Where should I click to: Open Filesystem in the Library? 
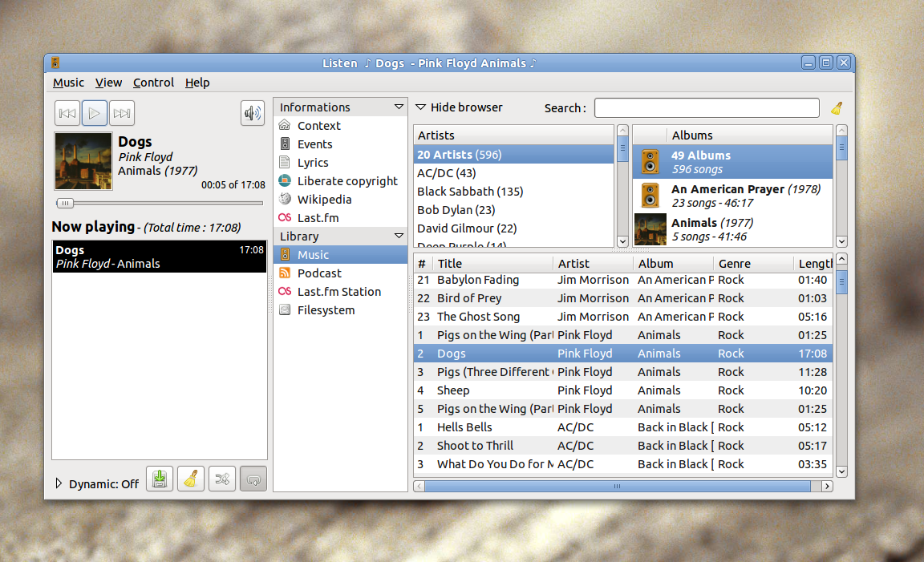340,310
